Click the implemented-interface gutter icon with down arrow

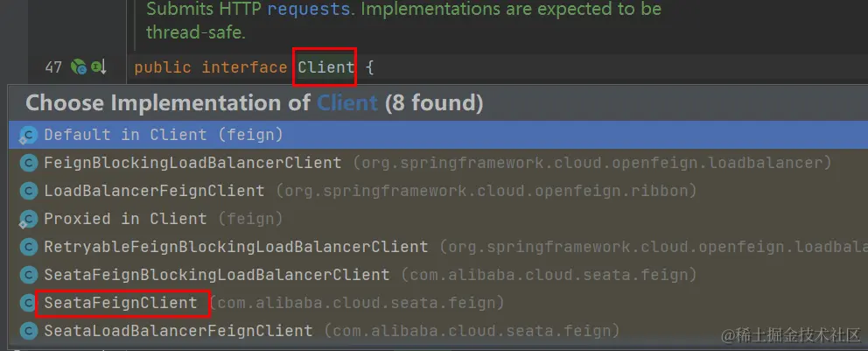[x=99, y=67]
